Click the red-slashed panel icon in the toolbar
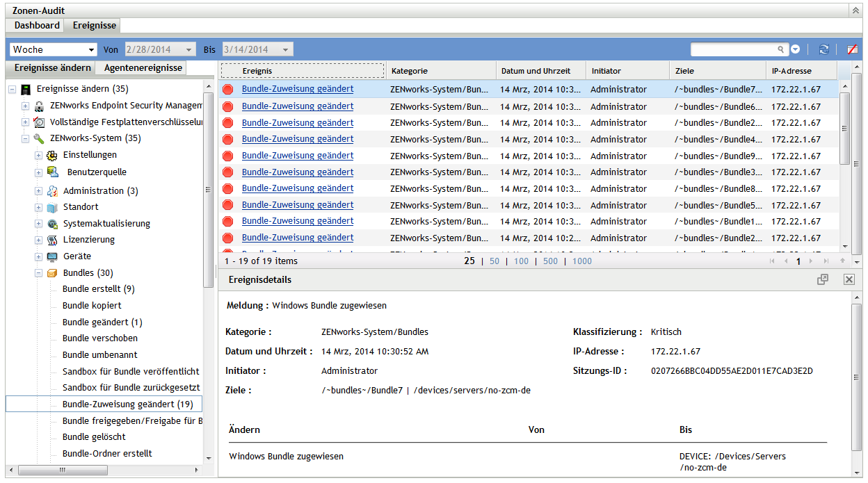The image size is (868, 483). pyautogui.click(x=852, y=49)
